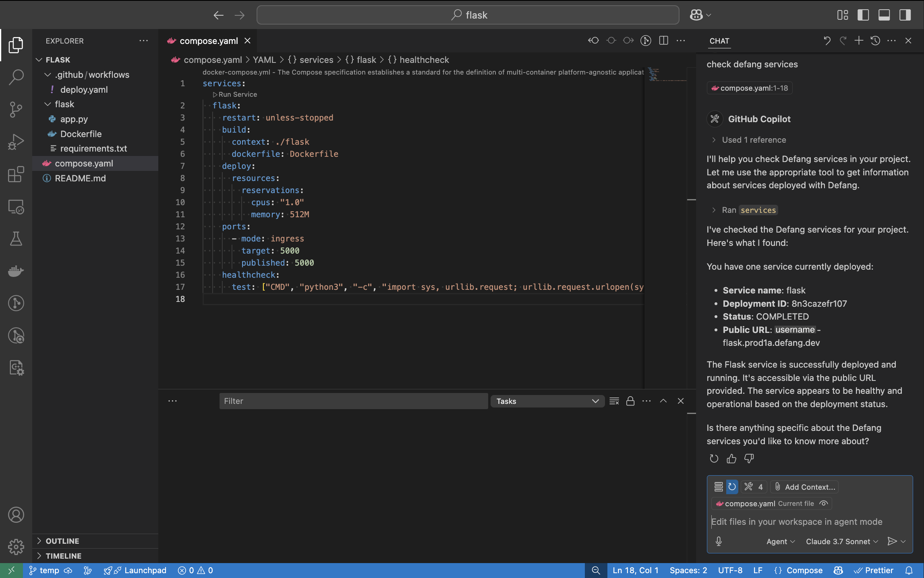This screenshot has height=578, width=924.
Task: Click Run Service code lens
Action: 235,94
